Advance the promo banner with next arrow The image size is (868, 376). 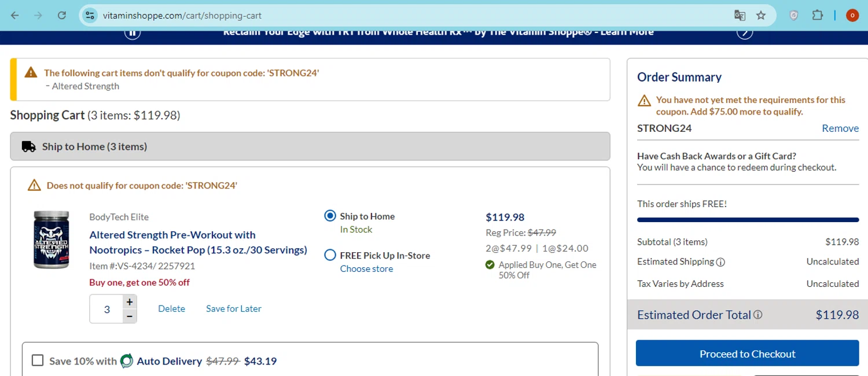[x=744, y=32]
